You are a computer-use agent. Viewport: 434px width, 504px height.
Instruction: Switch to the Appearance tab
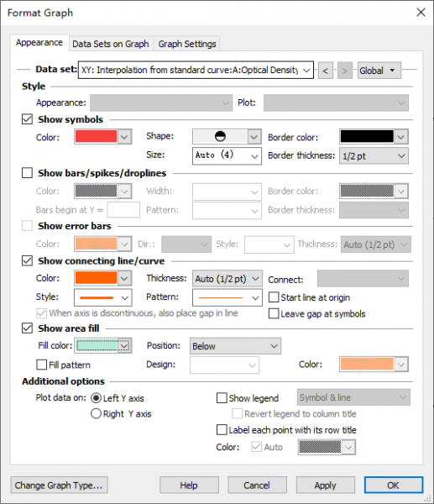click(39, 43)
